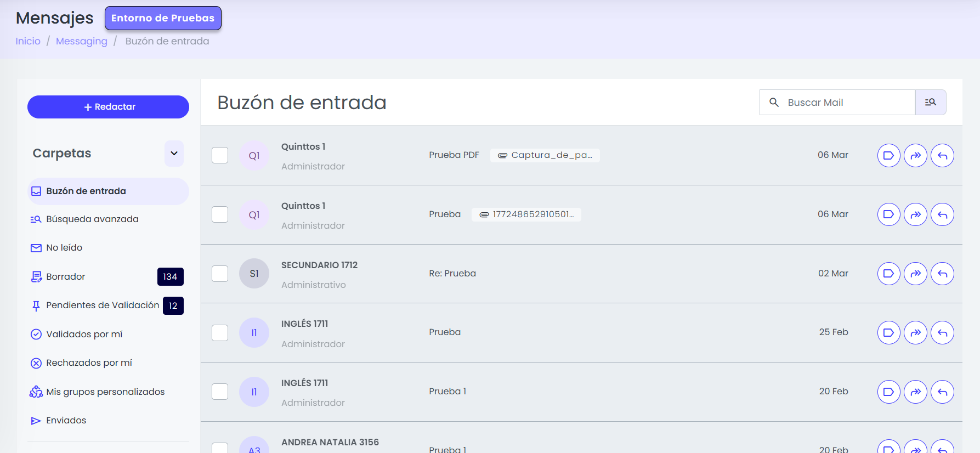This screenshot has width=980, height=453.
Task: Open the Re: Prueba subject
Action: tap(452, 274)
